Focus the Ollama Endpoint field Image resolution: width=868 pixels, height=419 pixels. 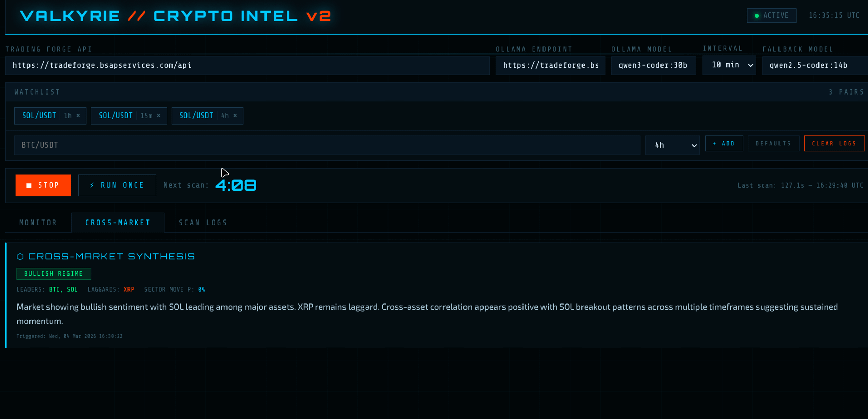(550, 65)
